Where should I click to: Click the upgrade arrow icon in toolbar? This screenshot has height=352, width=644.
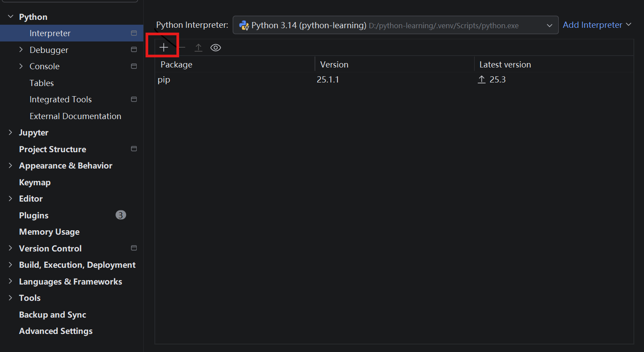point(198,48)
